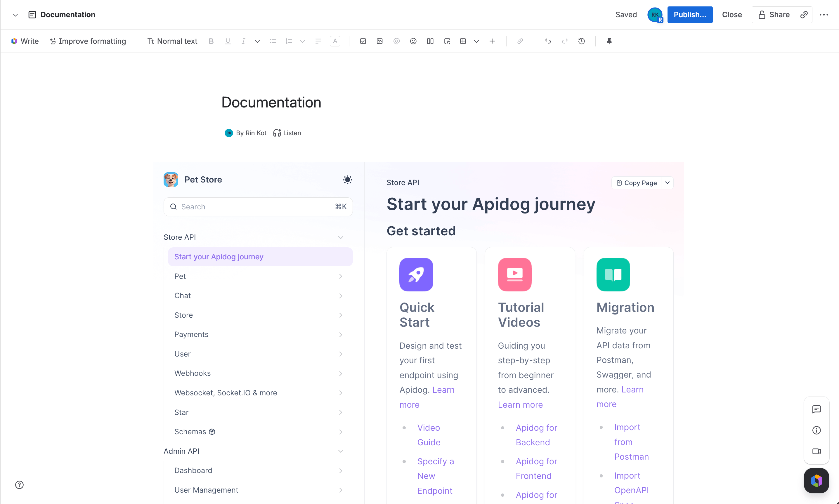Undo the last edit

(x=547, y=41)
